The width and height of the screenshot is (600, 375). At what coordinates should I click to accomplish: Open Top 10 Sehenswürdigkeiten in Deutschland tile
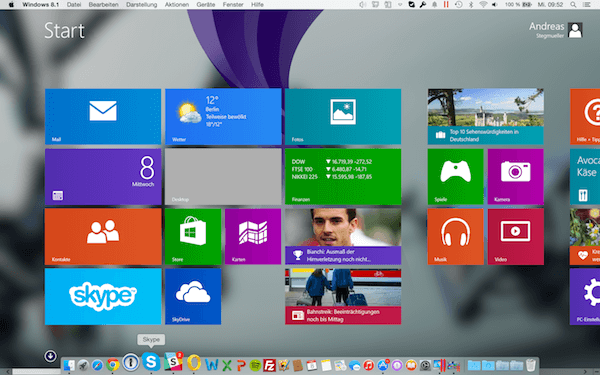(486, 117)
